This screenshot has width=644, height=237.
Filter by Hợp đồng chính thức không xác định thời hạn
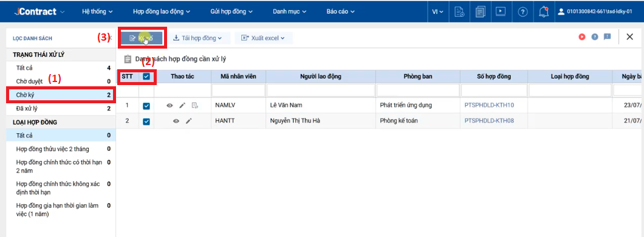[61, 188]
